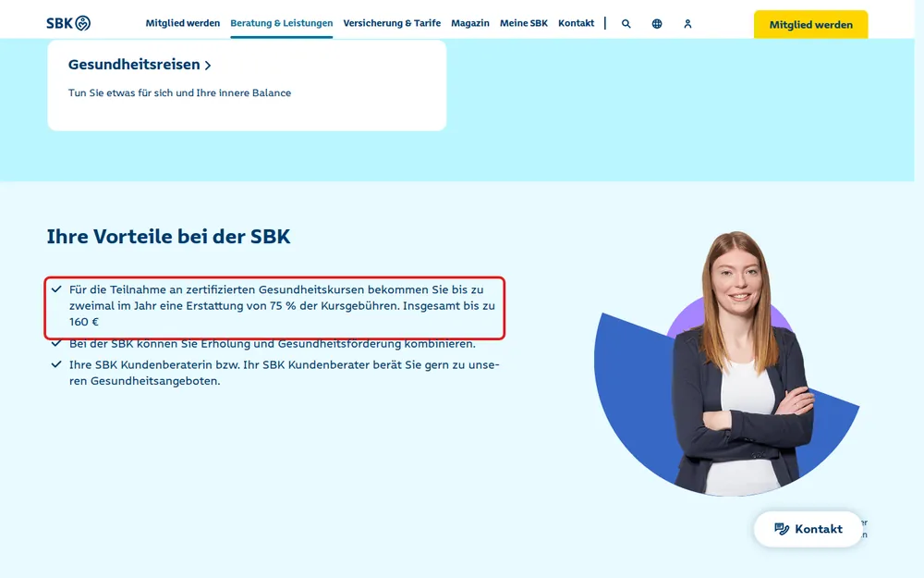
Task: Click the Erholung und Gesundheitsförderung bullet
Action: 273,344
